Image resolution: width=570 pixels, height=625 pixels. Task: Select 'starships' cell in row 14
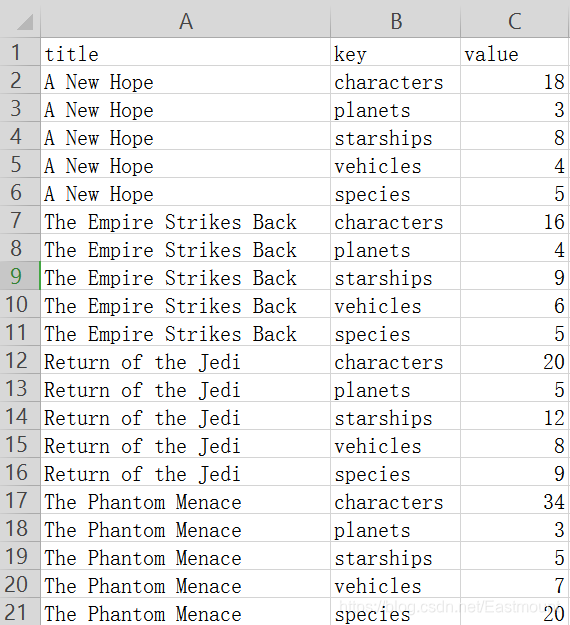click(x=395, y=416)
